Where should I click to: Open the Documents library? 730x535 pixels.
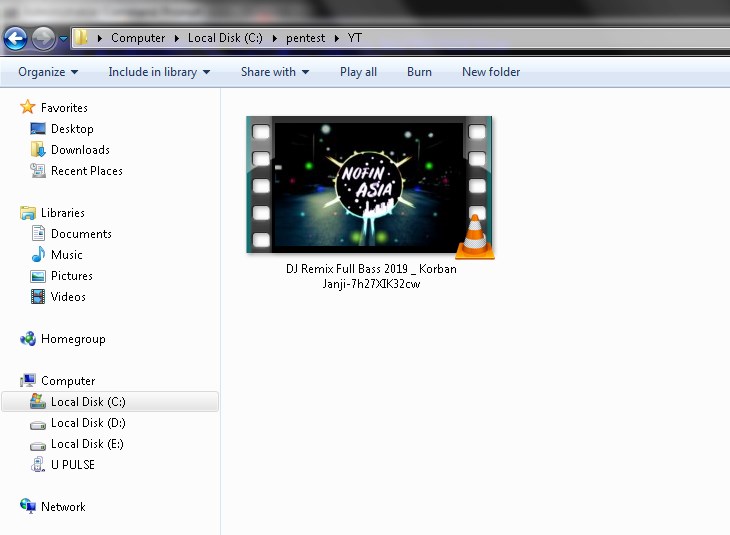[x=81, y=234]
